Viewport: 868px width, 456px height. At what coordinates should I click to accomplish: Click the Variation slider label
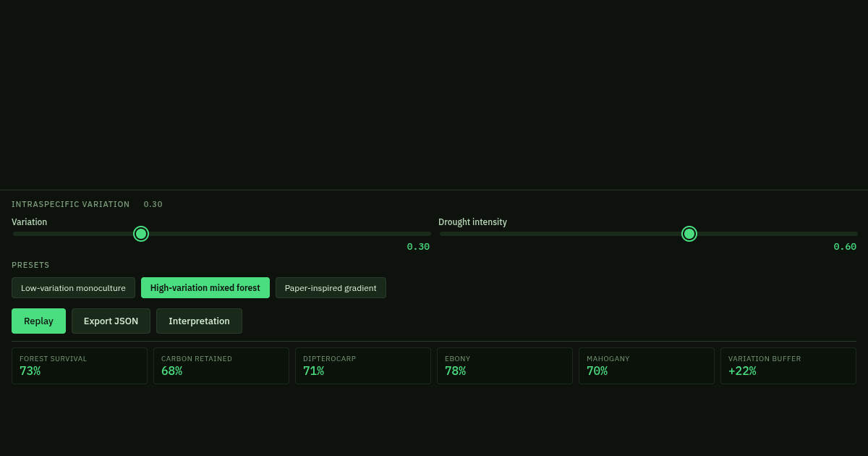[29, 222]
